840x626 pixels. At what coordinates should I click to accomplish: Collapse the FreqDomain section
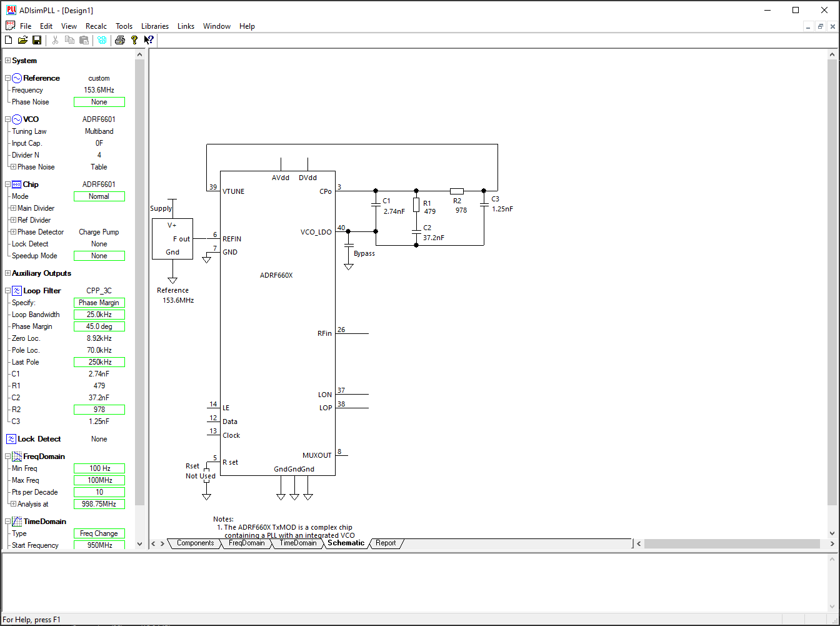point(7,457)
